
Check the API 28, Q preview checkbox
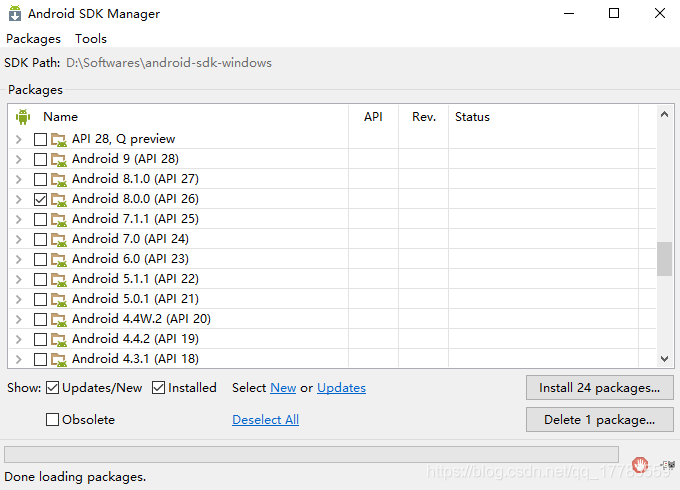coord(40,139)
